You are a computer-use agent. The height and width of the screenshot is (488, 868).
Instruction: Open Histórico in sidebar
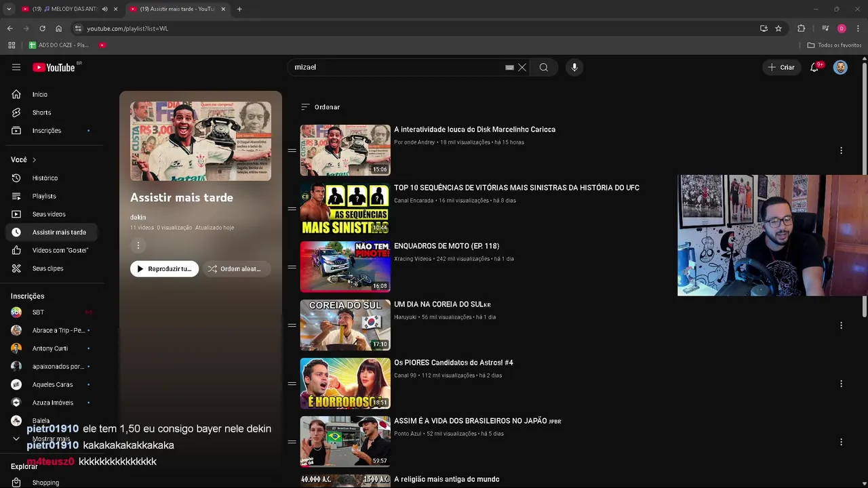52,178
